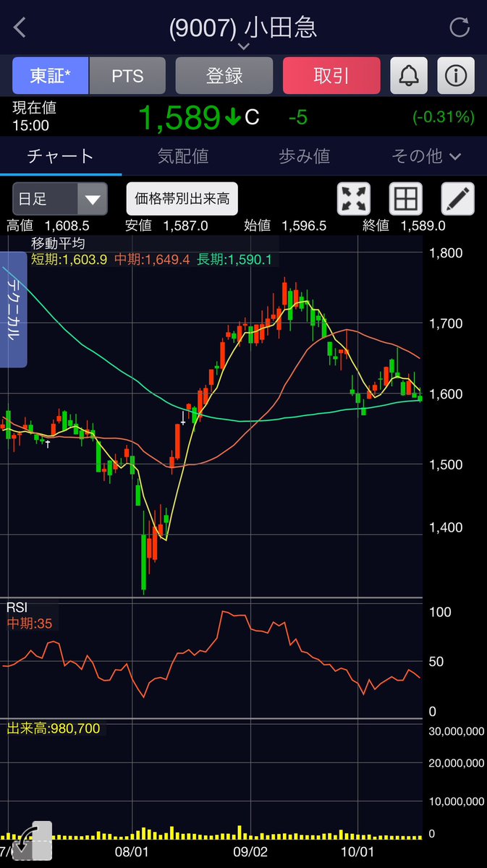Image resolution: width=487 pixels, height=868 pixels.
Task: Open the stock information icon
Action: [x=456, y=75]
